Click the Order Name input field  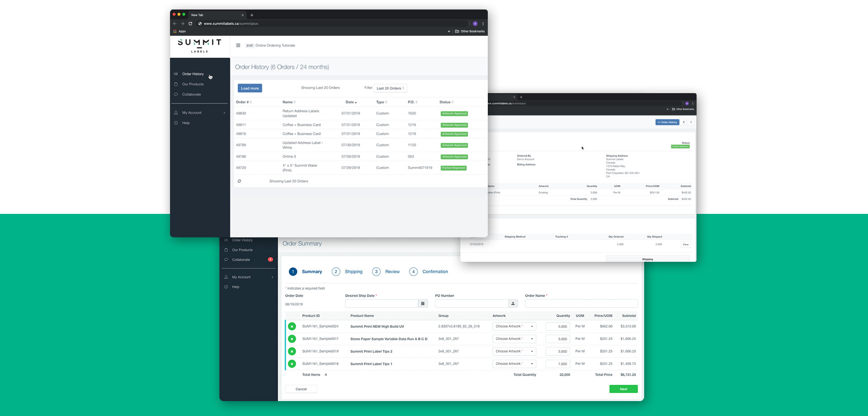(581, 303)
